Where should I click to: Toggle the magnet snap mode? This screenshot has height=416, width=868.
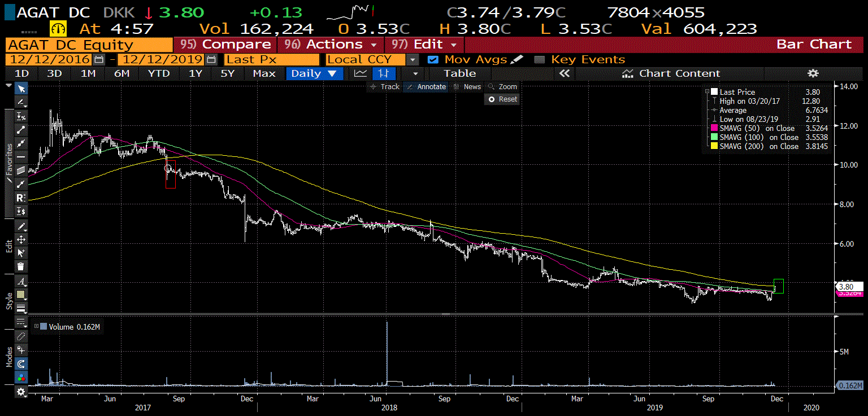point(21,364)
